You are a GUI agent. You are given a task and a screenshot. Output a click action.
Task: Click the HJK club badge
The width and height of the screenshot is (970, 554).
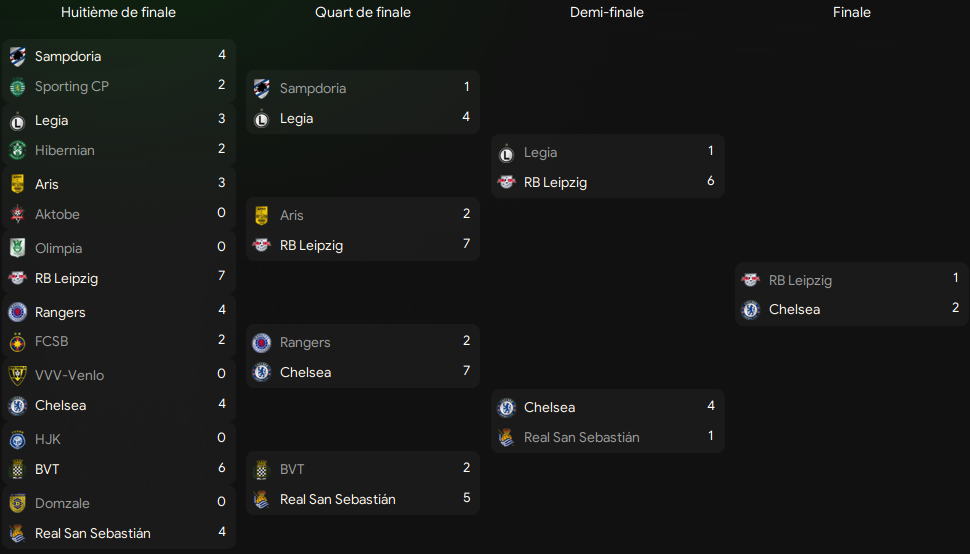[17, 439]
